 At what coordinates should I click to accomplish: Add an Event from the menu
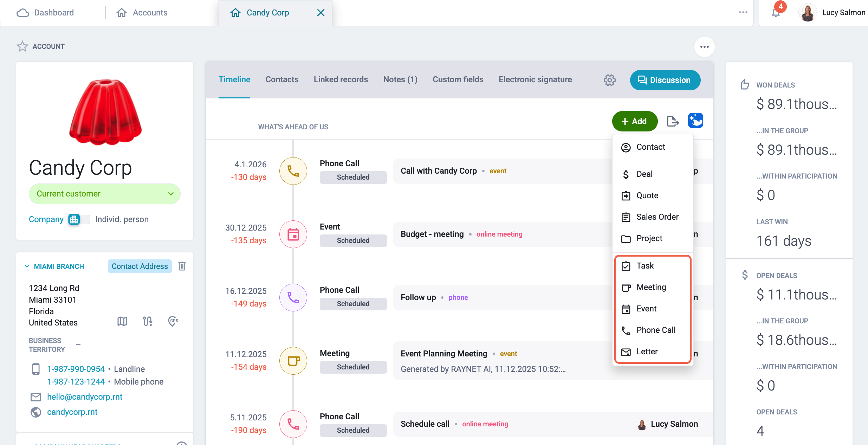653,309
